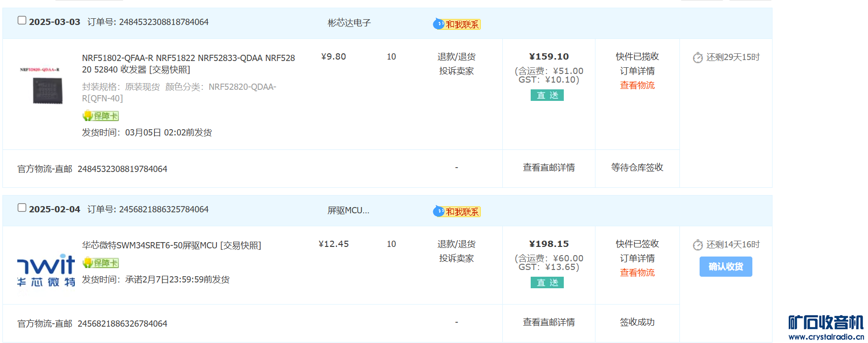Click the green 直送 tag under ¥159.10
Image resolution: width=868 pixels, height=343 pixels.
click(547, 95)
